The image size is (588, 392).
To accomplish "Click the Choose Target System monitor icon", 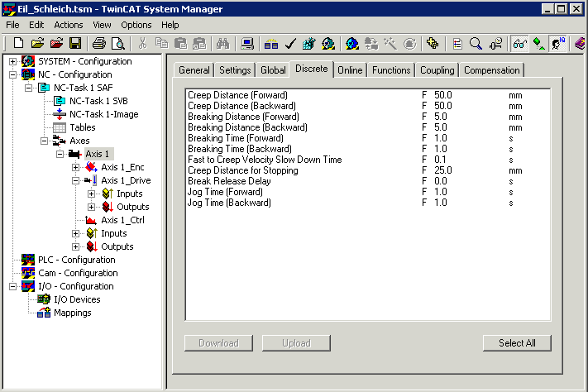I will coord(247,44).
